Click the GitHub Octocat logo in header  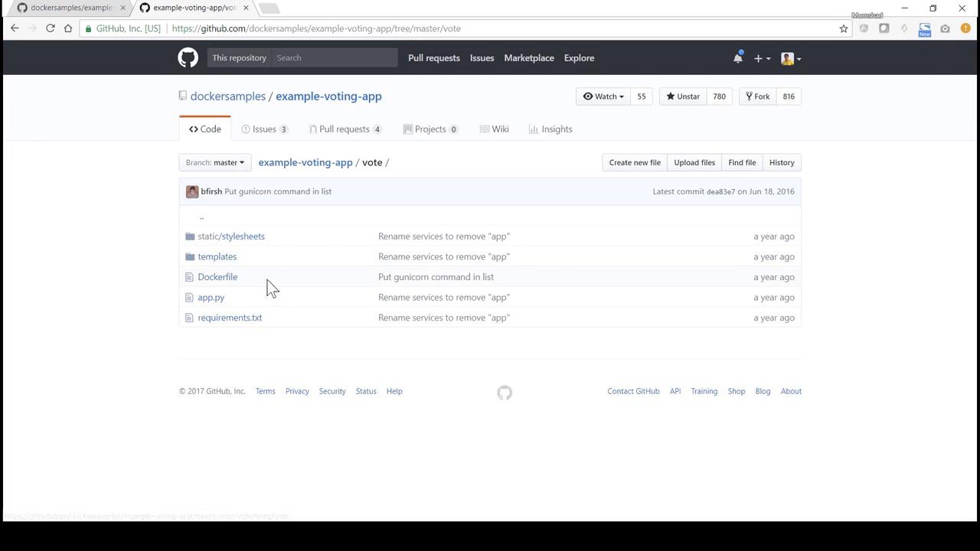(188, 58)
